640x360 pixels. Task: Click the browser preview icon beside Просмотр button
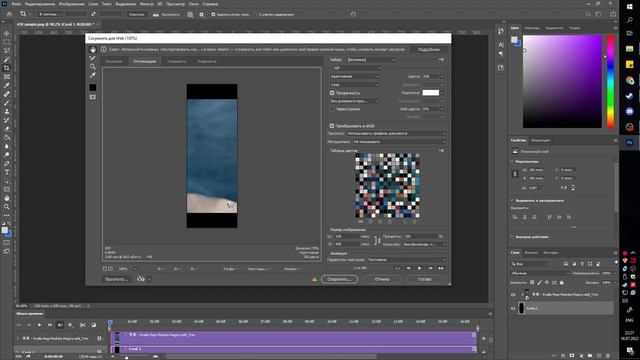coord(141,279)
